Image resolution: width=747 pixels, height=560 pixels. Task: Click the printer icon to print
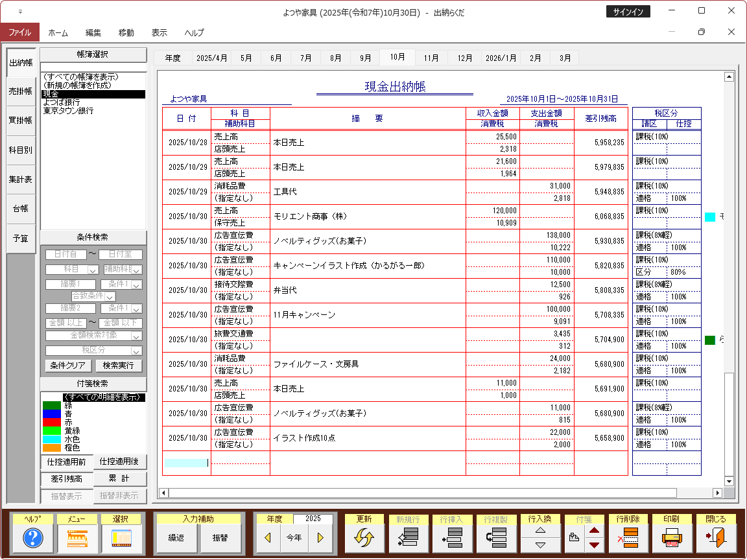point(672,538)
